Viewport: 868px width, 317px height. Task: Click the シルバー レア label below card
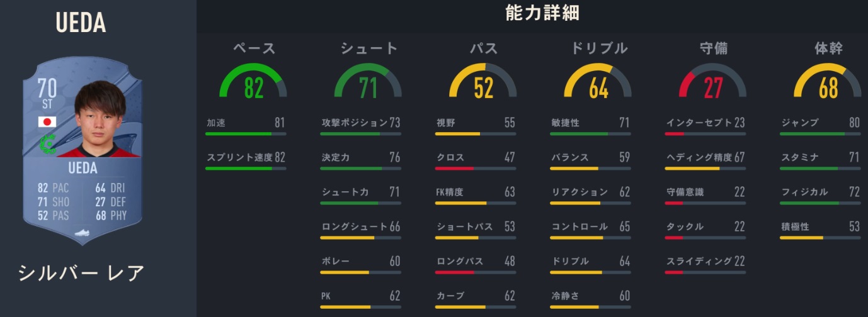81,273
